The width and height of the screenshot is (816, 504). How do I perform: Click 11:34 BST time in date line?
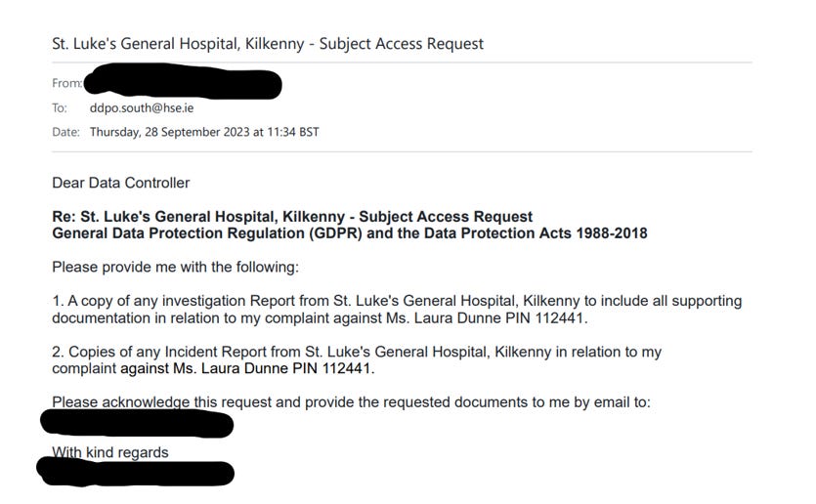tap(293, 132)
